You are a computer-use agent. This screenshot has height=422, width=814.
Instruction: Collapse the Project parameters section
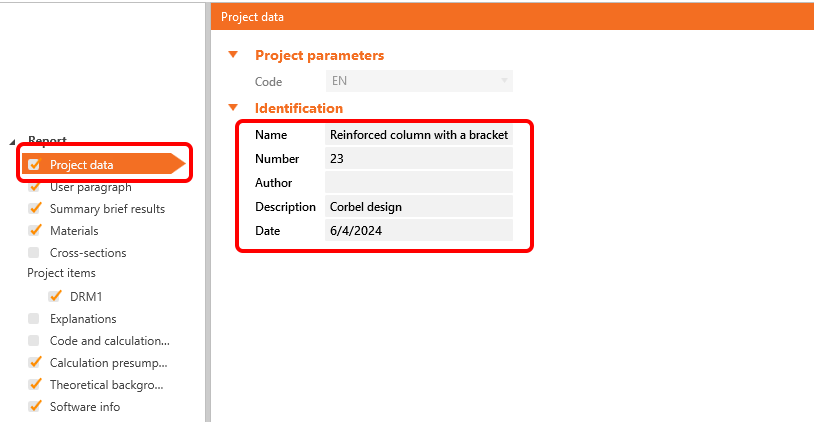pyautogui.click(x=233, y=56)
